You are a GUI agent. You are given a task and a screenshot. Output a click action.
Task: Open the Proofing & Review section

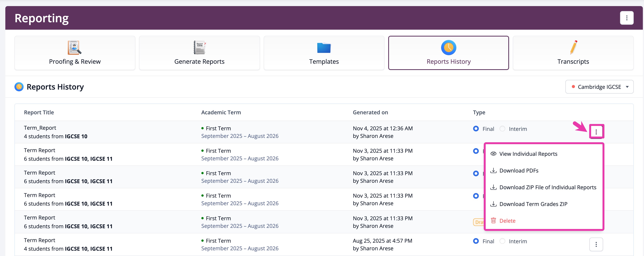coord(75,53)
